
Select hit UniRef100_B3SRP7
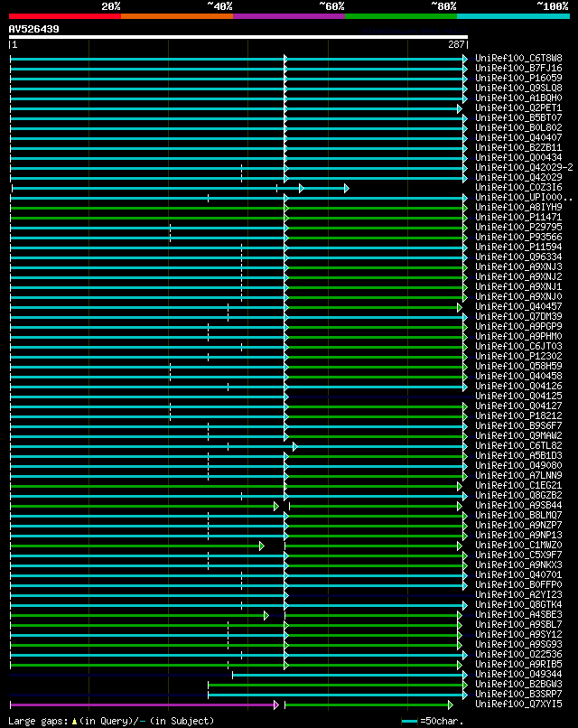518,694
